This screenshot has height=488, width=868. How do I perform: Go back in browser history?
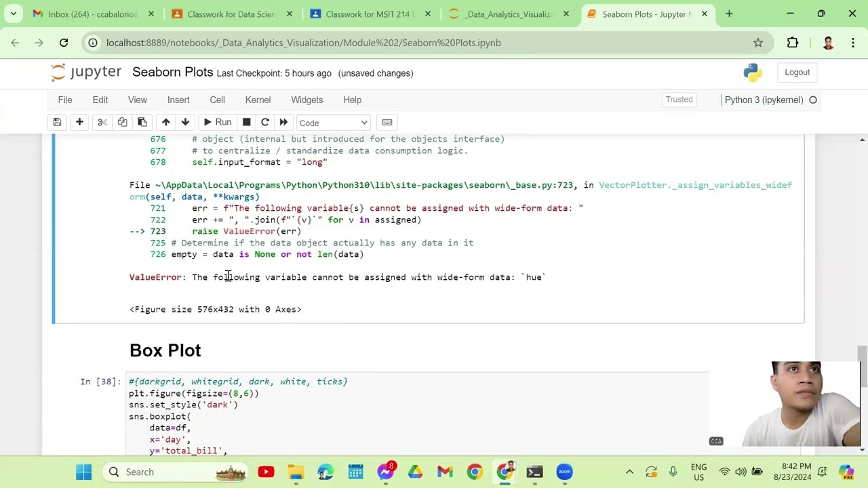[15, 43]
